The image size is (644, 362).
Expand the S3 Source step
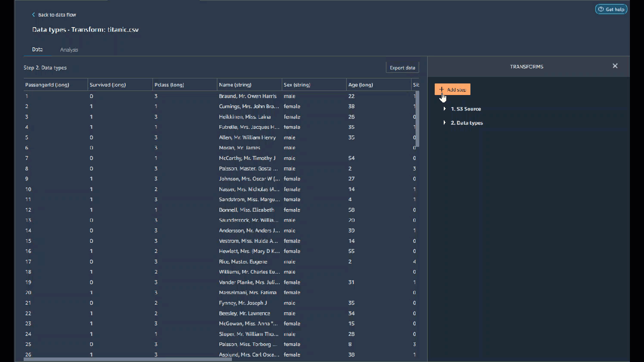445,109
